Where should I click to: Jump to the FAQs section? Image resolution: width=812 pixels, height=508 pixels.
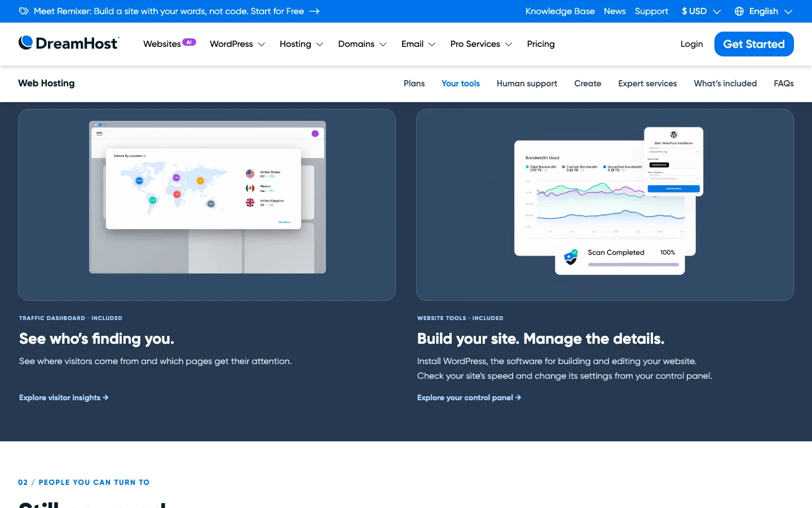coord(784,84)
